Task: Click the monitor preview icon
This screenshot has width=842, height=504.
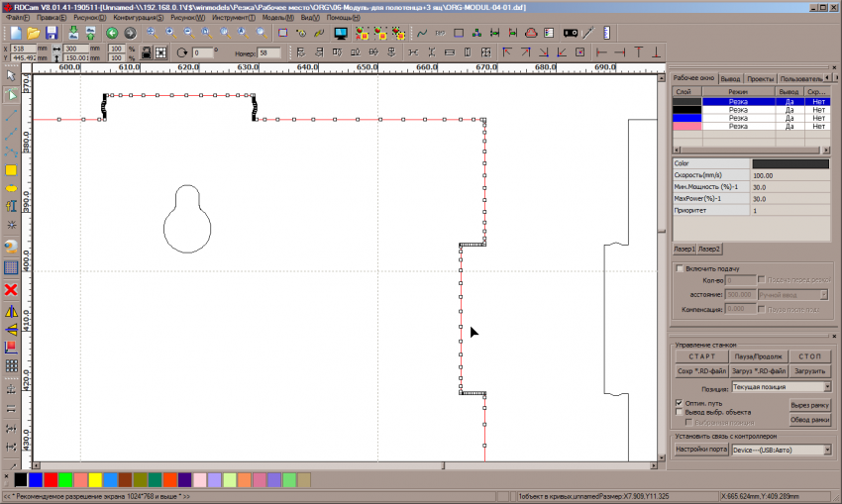Action: (x=341, y=33)
